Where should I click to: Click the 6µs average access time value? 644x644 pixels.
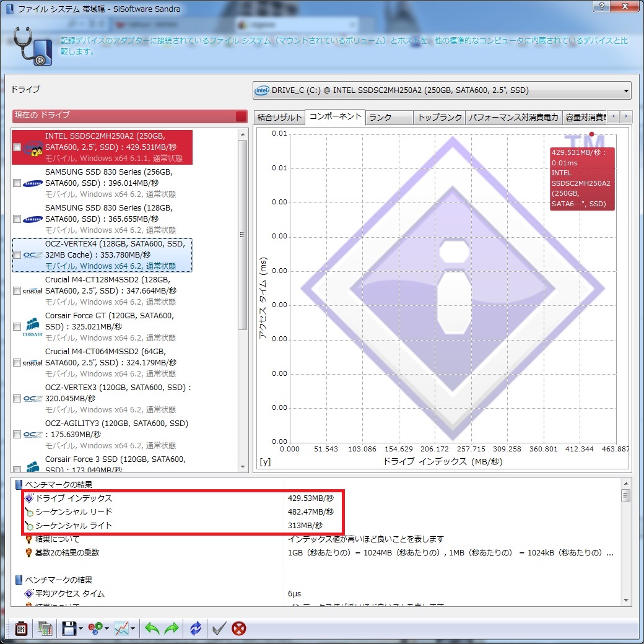(295, 594)
